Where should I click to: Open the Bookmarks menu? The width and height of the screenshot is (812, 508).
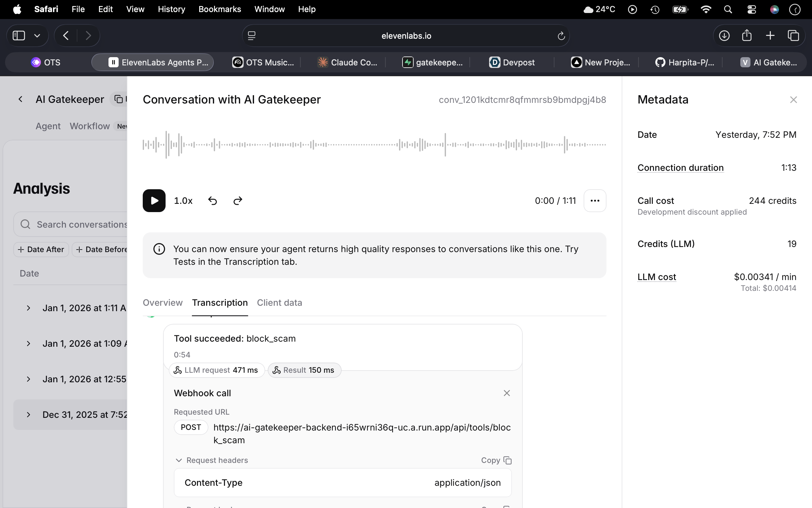[220, 9]
